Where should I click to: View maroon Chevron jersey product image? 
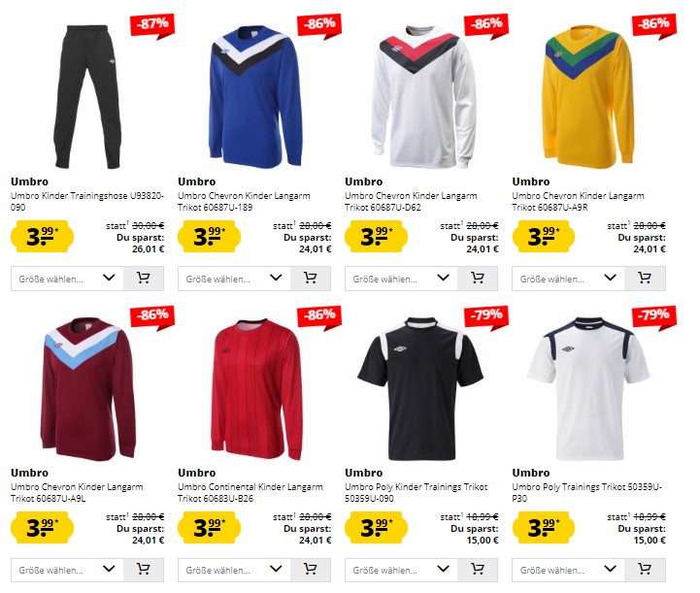click(87, 388)
